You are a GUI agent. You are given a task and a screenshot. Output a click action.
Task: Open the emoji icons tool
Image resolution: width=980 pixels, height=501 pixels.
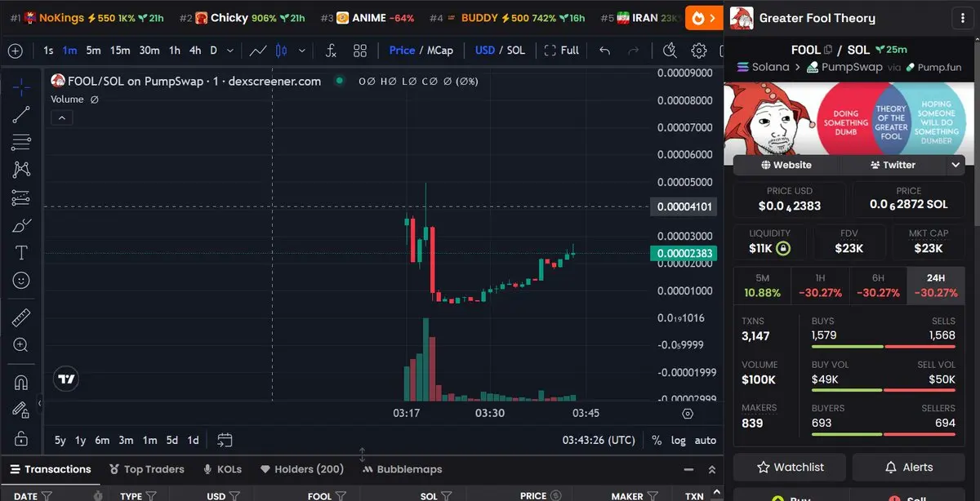tap(21, 281)
